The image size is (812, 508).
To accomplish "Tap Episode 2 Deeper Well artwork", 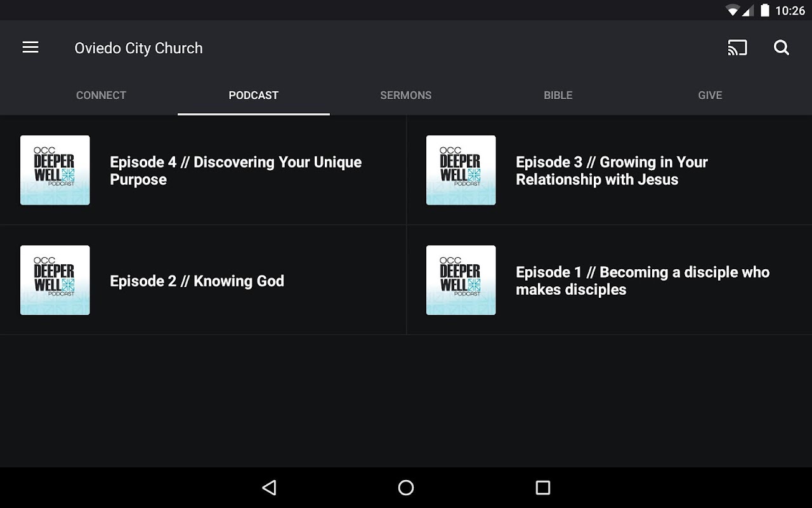I will [x=55, y=280].
